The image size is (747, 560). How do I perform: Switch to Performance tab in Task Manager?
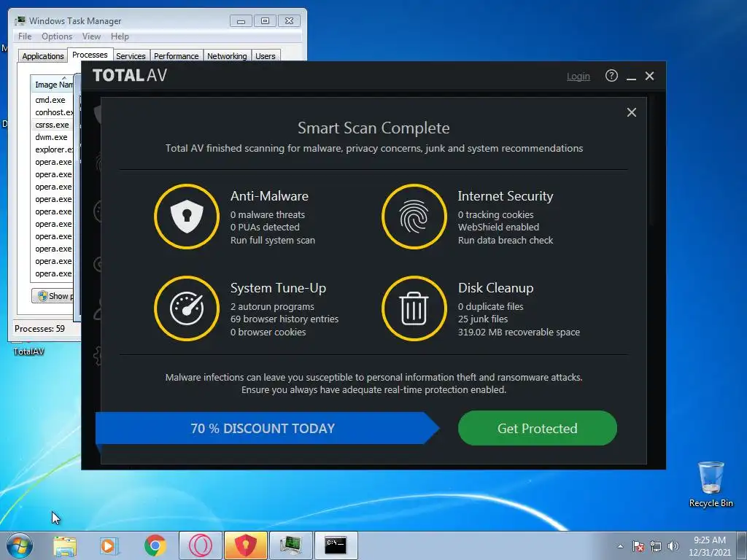coord(177,56)
